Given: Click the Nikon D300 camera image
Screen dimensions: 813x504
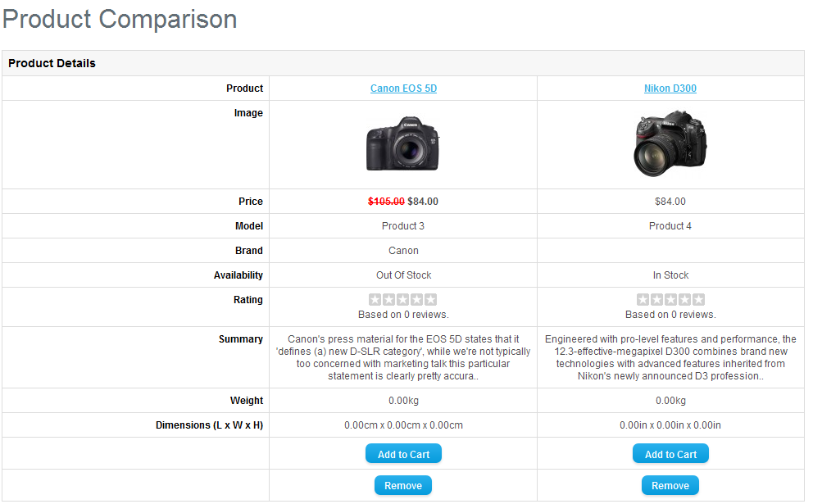Looking at the screenshot, I should click(x=670, y=145).
